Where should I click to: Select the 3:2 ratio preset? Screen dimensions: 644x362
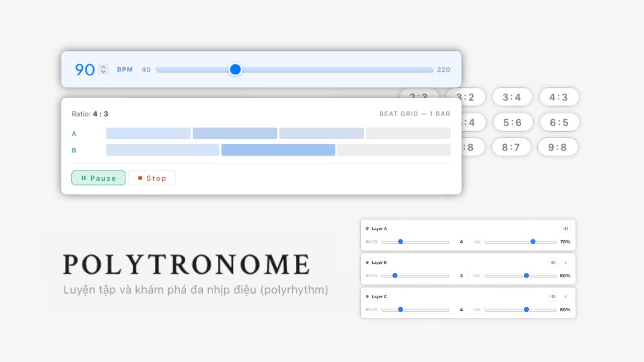coord(465,97)
